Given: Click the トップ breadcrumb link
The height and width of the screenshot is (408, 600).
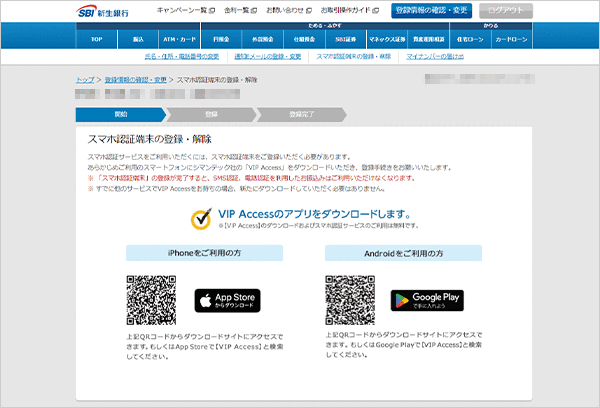Looking at the screenshot, I should tap(85, 78).
